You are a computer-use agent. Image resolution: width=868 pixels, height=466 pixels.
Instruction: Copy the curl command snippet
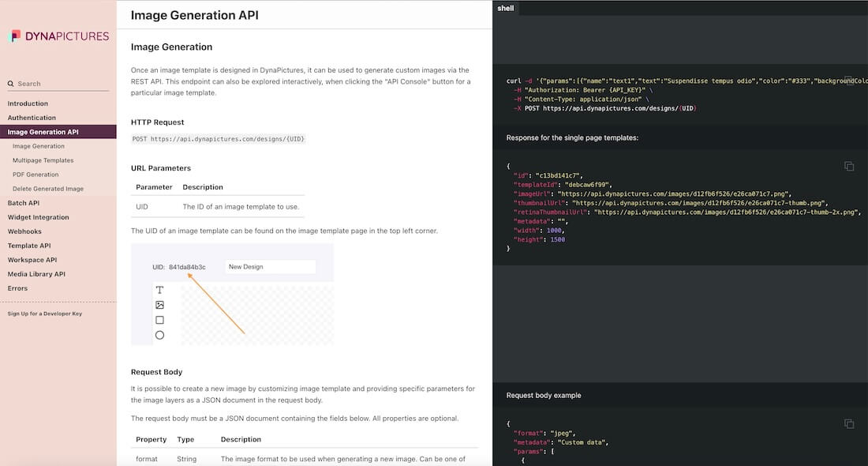(848, 81)
